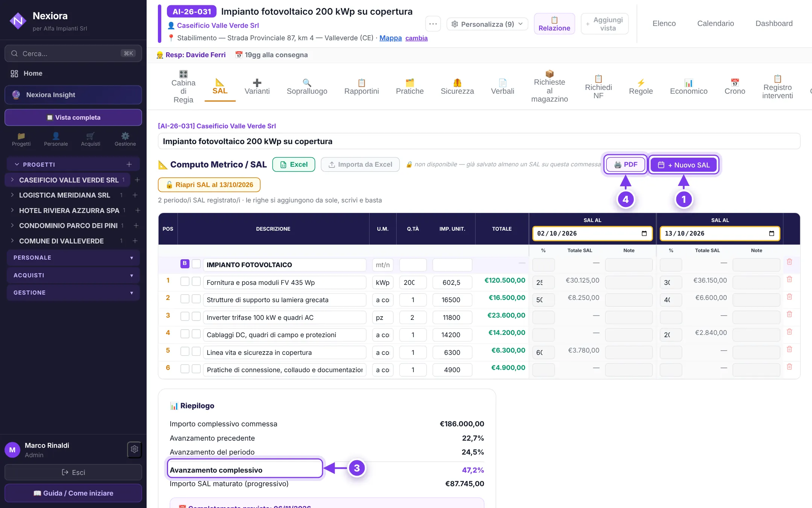Screen dimensions: 812x508
Task: Delete row Inverter trifase 100 kW
Action: pos(789,314)
